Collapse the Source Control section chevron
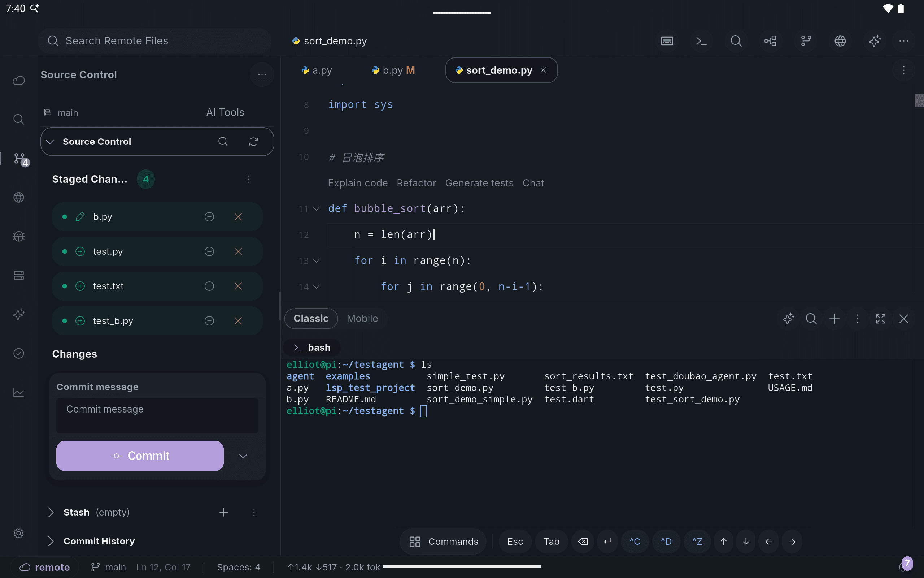Image resolution: width=924 pixels, height=578 pixels. point(50,142)
